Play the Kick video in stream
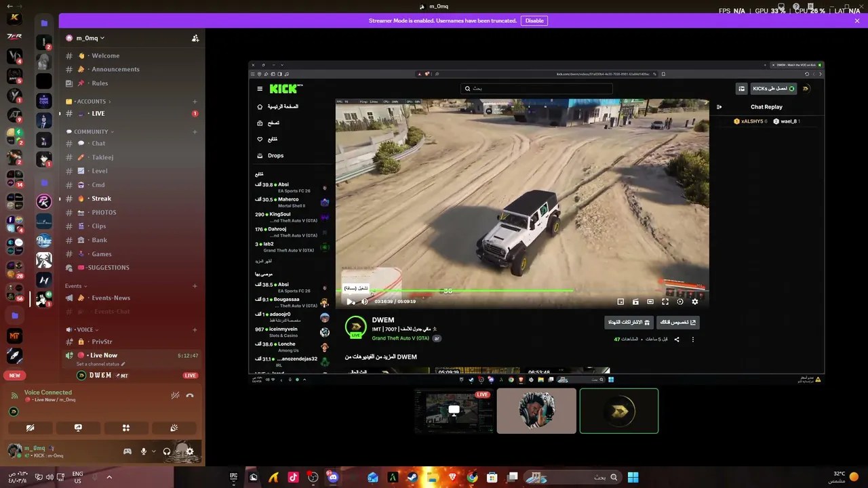Viewport: 868px width, 488px height. tap(351, 302)
